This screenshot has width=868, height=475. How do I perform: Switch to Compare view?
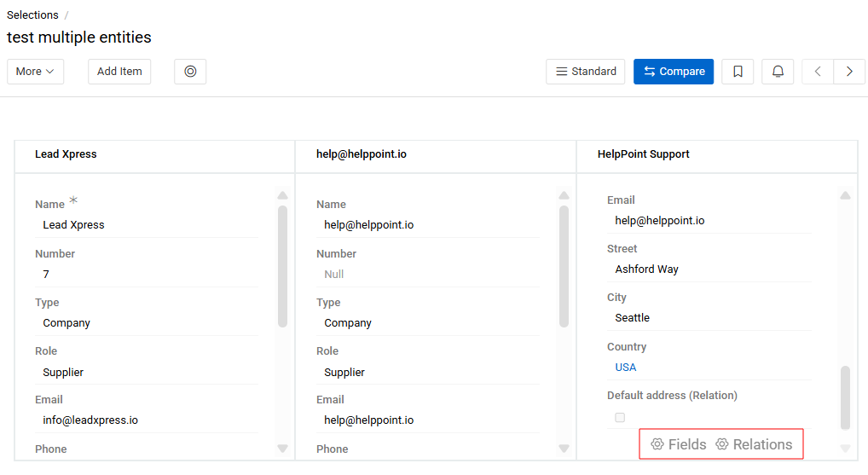[x=674, y=72]
